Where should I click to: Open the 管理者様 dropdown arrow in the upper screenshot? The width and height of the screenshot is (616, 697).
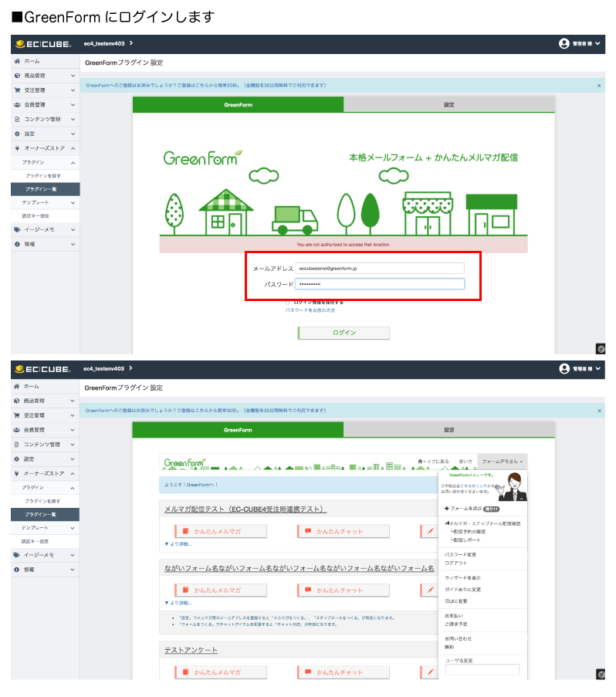click(x=597, y=43)
